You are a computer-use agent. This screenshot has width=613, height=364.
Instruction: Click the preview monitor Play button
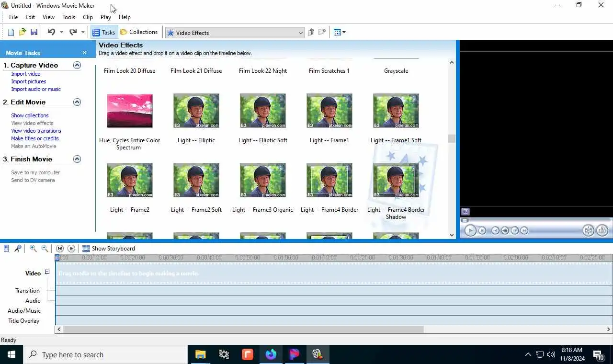(470, 230)
